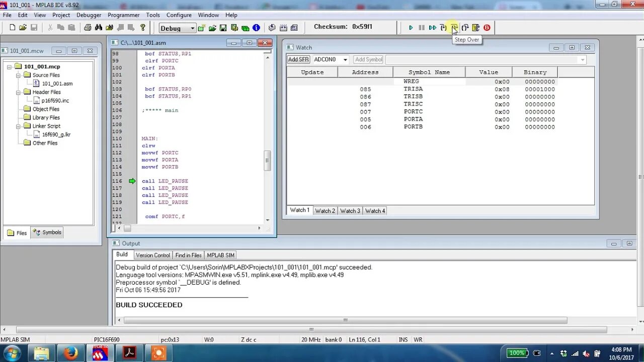Viewport: 644px width, 362px height.
Task: Click the Address column header
Action: (x=365, y=72)
